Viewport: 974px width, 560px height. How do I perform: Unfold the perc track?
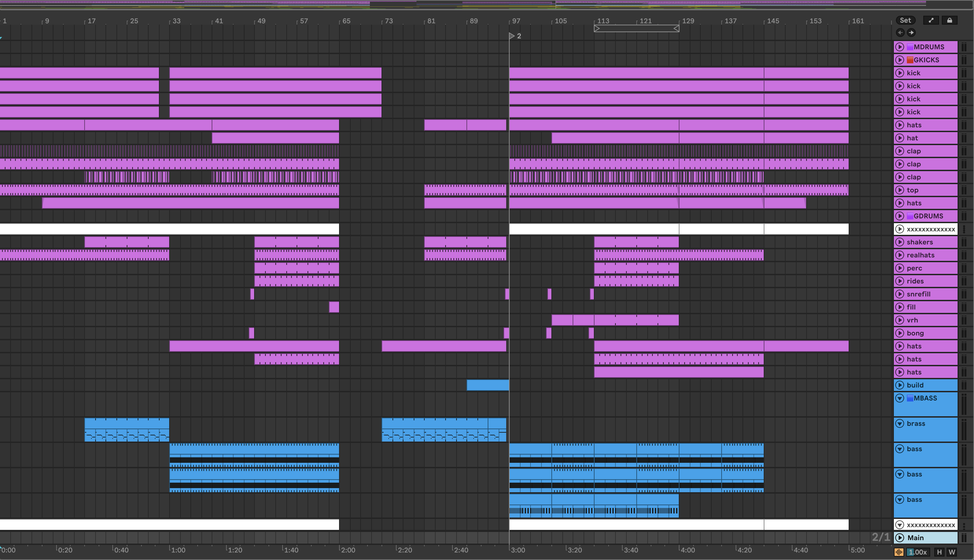click(x=900, y=268)
